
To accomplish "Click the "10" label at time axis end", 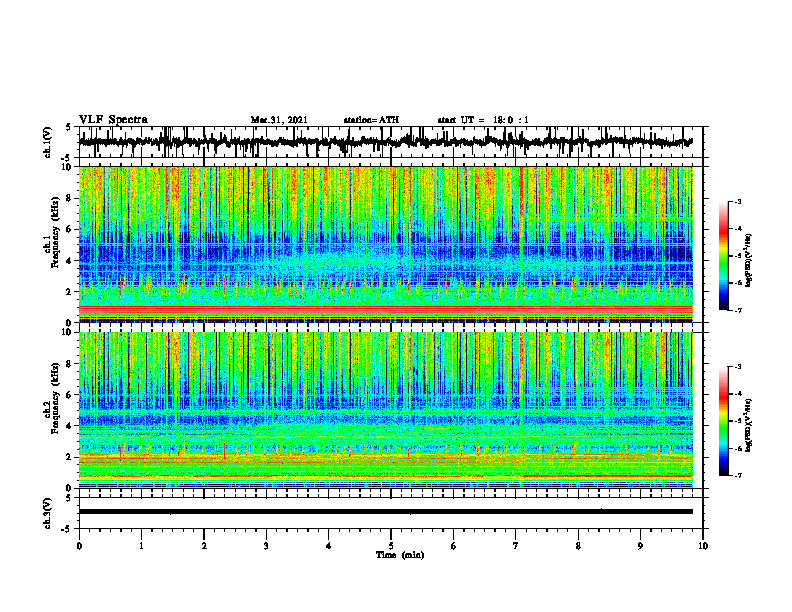I will 703,546.
